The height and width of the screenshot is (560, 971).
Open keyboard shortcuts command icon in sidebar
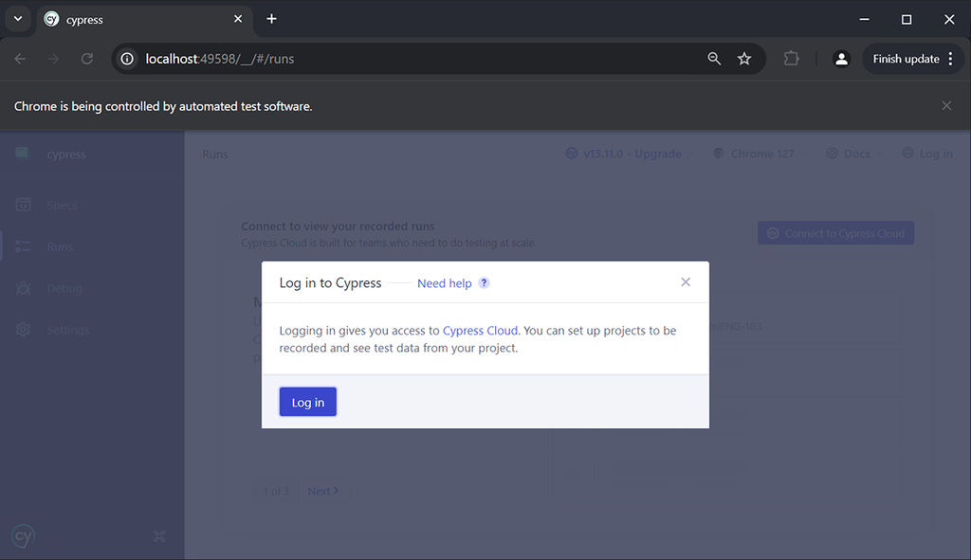159,536
